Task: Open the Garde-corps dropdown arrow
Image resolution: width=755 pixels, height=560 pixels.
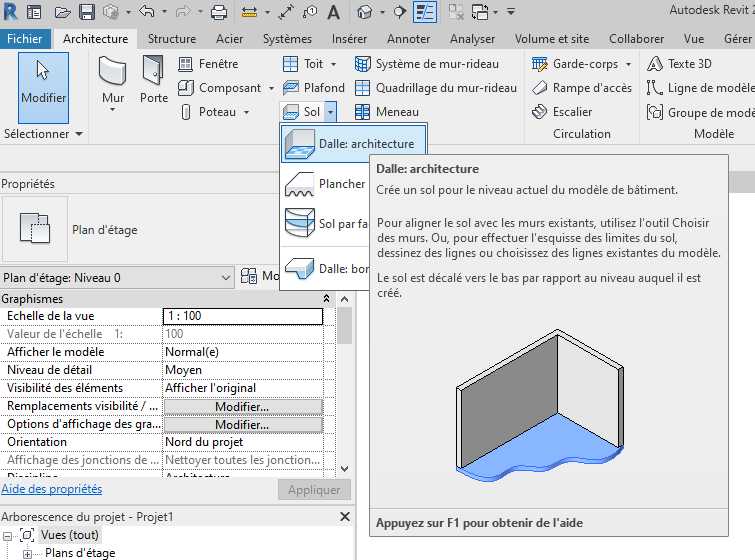Action: [628, 64]
